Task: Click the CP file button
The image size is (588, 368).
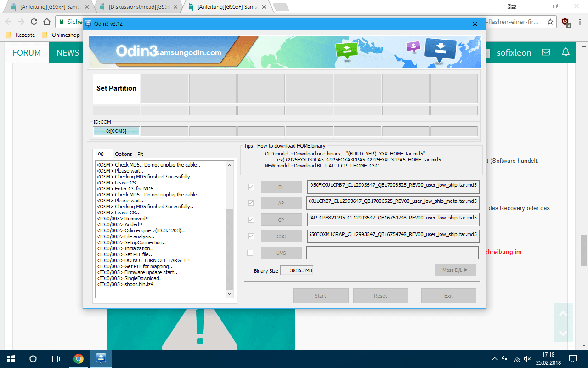Action: pos(281,220)
